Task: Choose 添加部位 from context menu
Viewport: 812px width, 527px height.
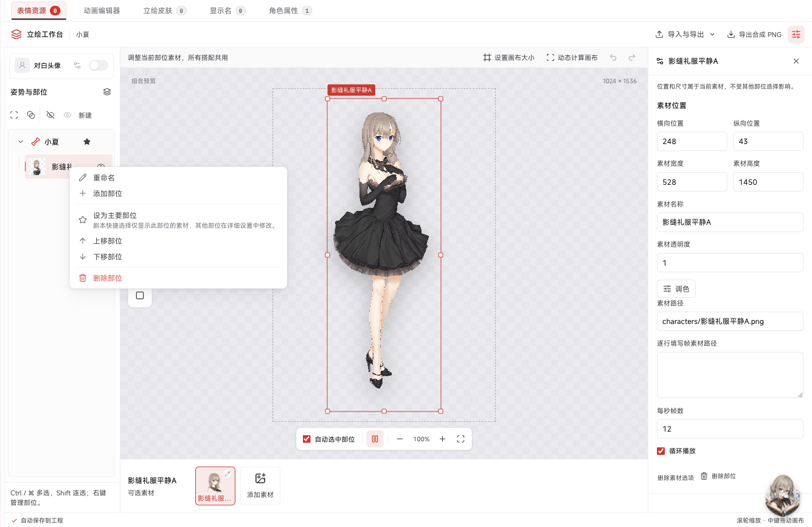Action: [178, 193]
